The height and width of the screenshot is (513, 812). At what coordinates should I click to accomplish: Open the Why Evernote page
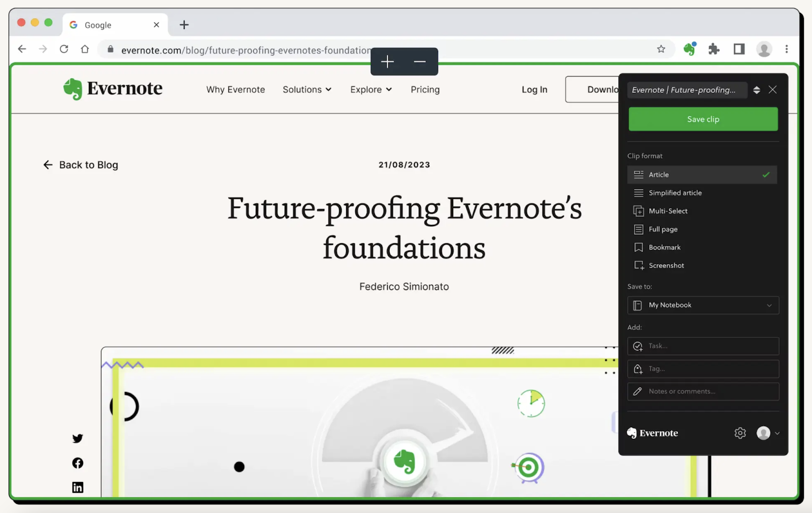pyautogui.click(x=235, y=89)
